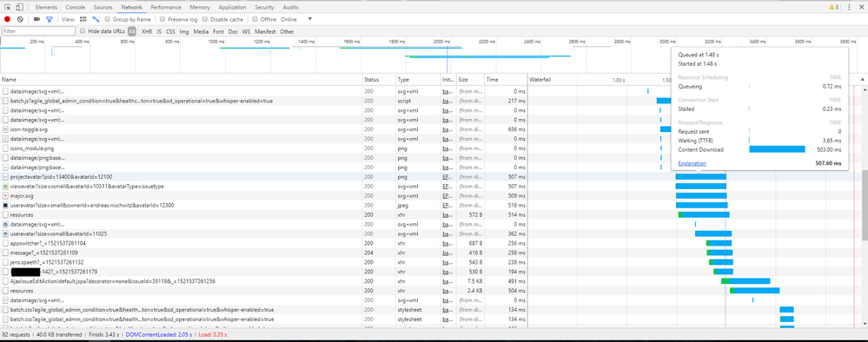Screen dimensions: 868x342
Task: Click the Explanation link in timing tooltip
Action: [x=692, y=163]
